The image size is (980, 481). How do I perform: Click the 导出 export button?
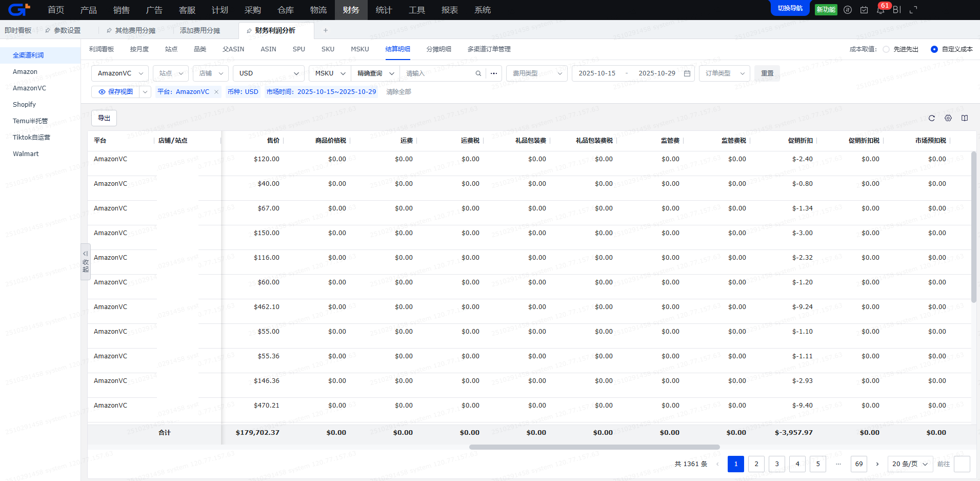(x=104, y=118)
